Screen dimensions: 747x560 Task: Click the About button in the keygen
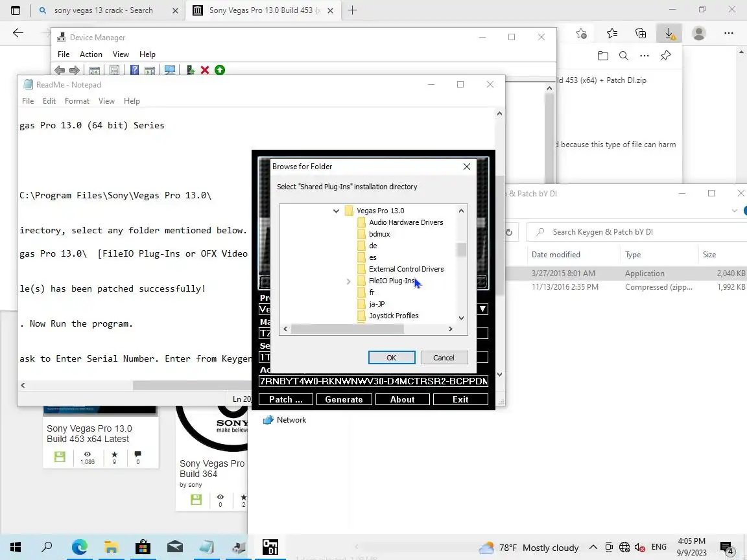tap(402, 399)
